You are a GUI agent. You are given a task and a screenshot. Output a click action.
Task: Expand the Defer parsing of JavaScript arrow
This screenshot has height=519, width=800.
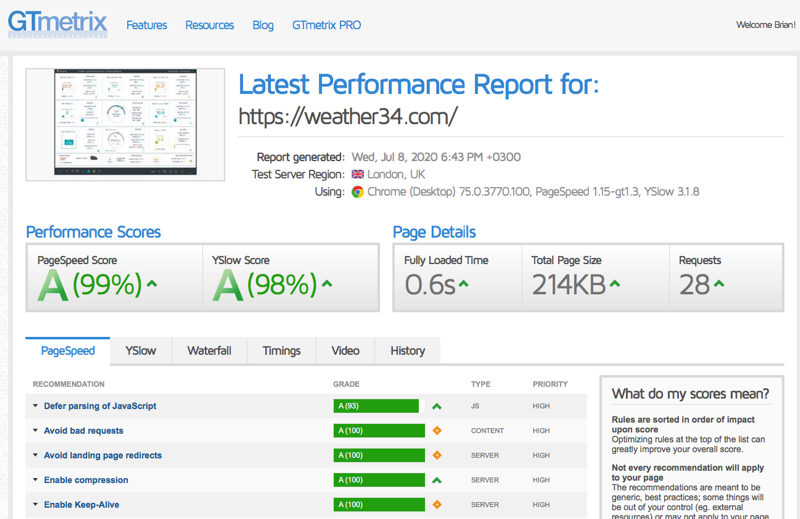pos(35,406)
